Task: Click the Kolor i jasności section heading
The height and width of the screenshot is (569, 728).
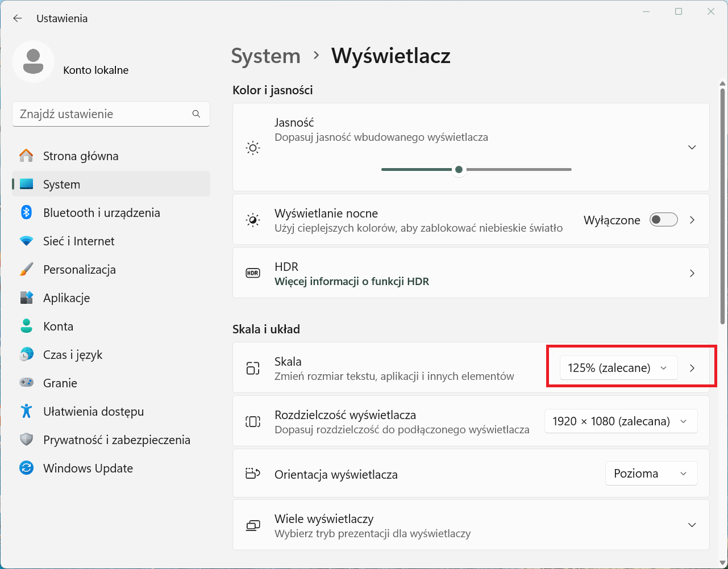Action: tap(273, 90)
